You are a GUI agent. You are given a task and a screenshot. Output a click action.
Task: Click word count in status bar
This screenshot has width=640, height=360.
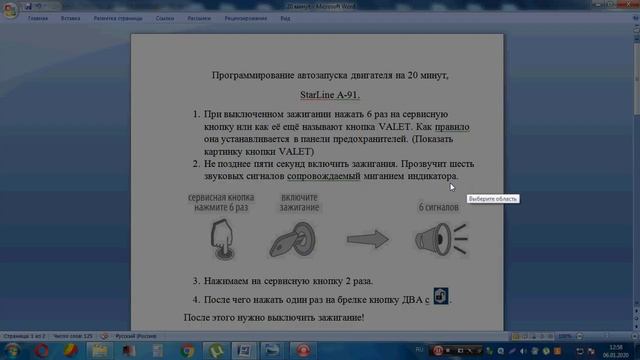pos(73,336)
